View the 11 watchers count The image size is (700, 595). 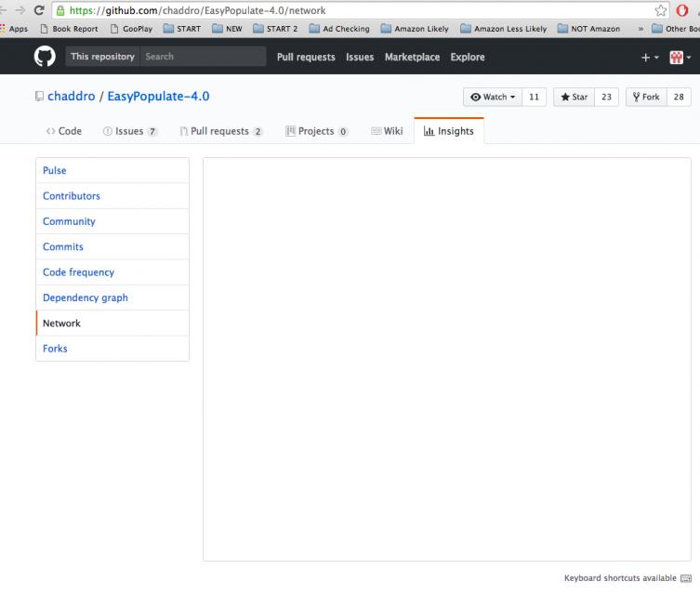[534, 97]
